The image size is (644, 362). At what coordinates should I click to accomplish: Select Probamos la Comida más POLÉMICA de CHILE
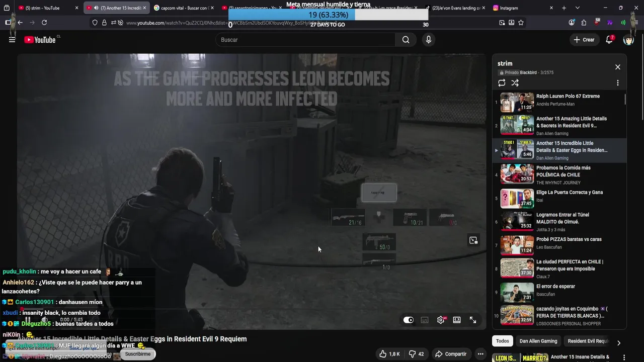tap(559, 174)
